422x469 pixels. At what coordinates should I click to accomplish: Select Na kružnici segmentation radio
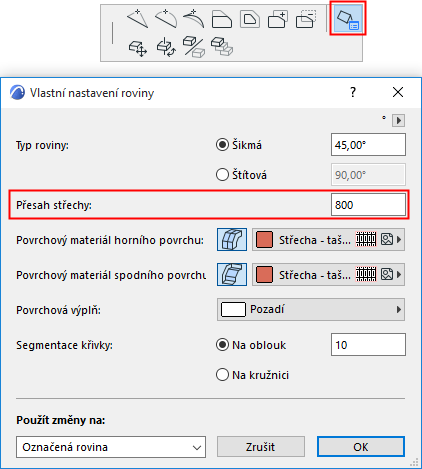click(222, 375)
